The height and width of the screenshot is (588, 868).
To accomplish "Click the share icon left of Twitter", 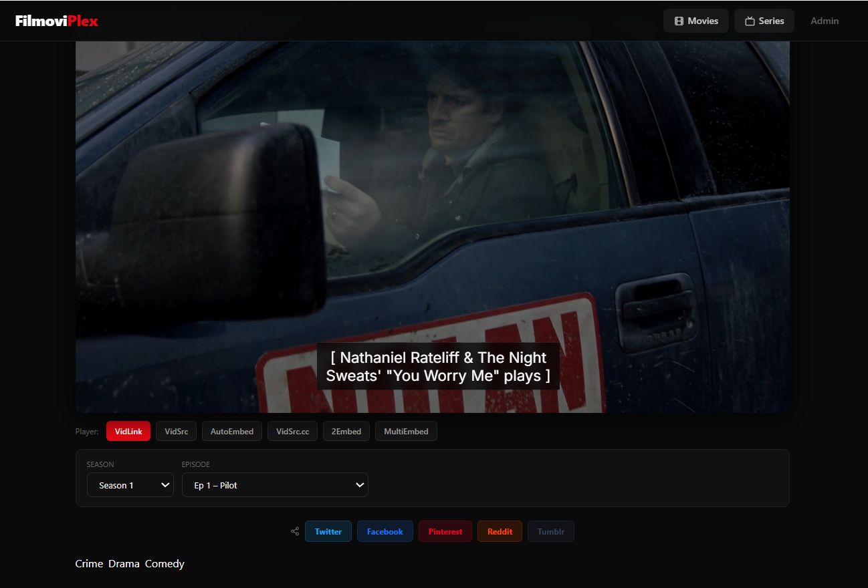I will pos(294,531).
